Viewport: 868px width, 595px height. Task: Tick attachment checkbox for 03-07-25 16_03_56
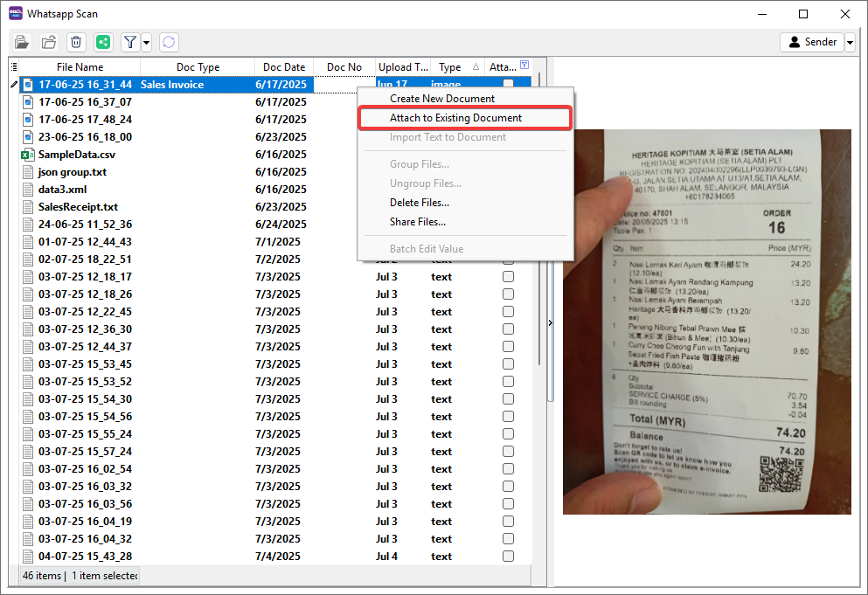508,503
